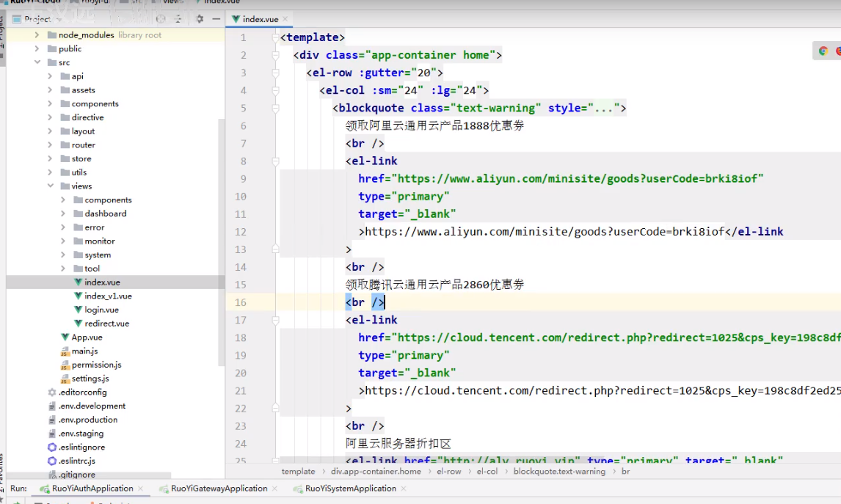The height and width of the screenshot is (504, 841).
Task: Click 'template' in the breadcrumb bar
Action: [298, 471]
